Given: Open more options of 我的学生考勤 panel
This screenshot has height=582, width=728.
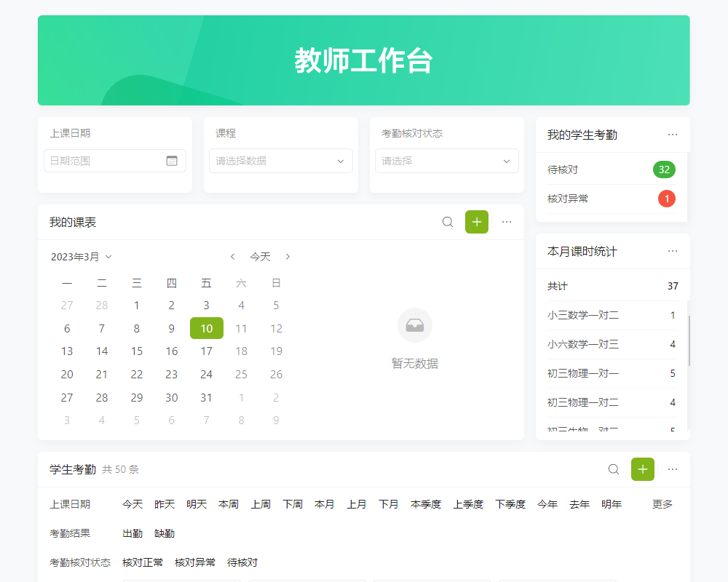Looking at the screenshot, I should point(672,135).
